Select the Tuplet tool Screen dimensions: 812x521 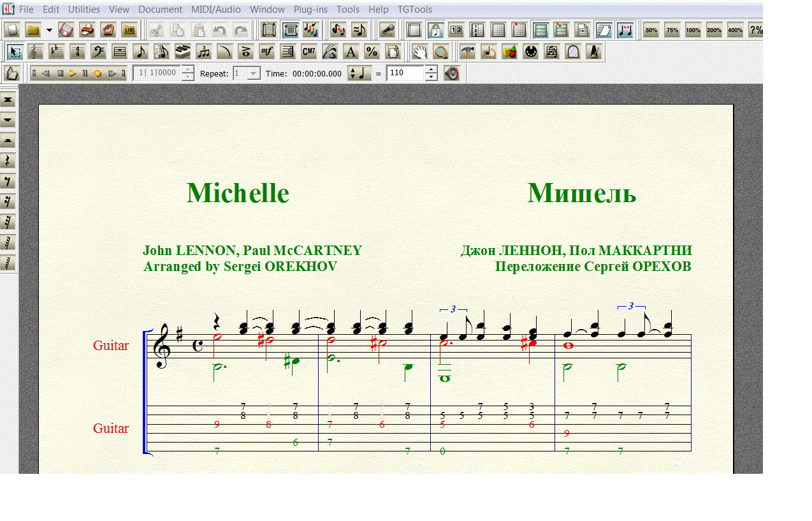coord(203,52)
